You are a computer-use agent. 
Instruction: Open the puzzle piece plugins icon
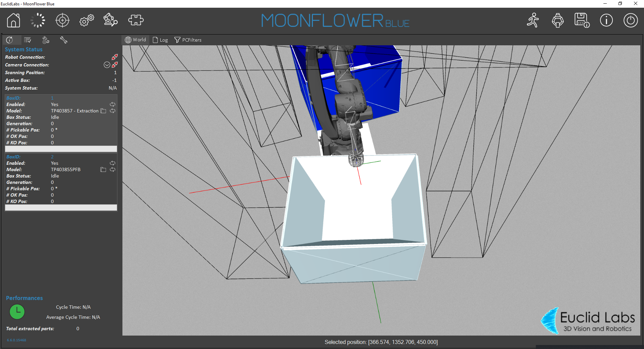[x=136, y=20]
